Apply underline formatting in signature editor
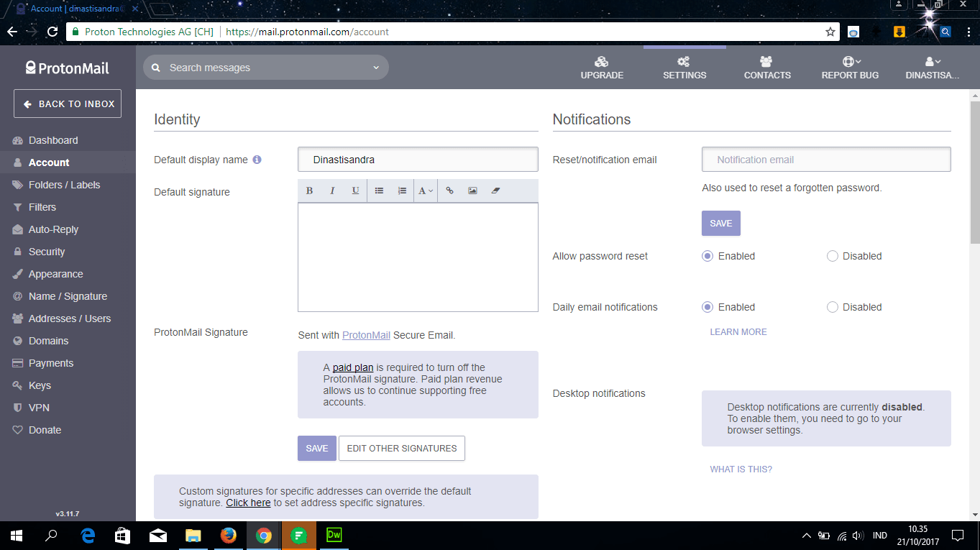The width and height of the screenshot is (980, 550). click(x=355, y=191)
